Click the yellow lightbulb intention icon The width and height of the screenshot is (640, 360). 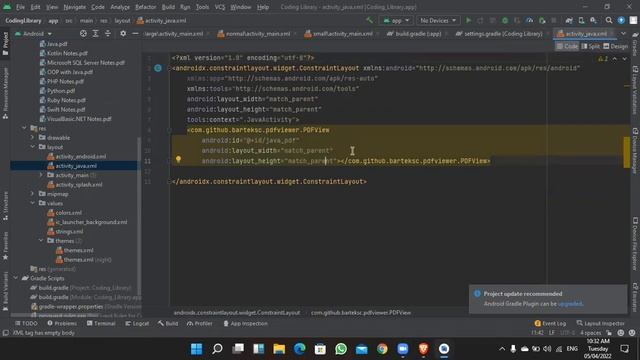(x=178, y=160)
